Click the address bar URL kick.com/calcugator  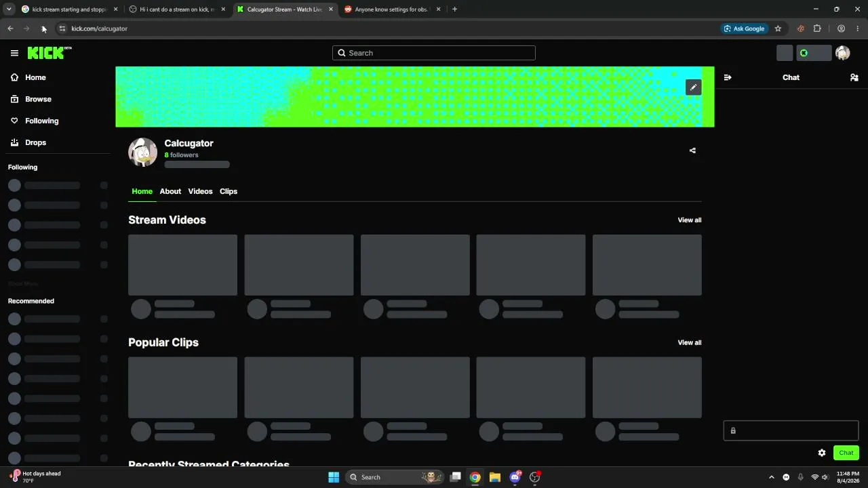click(x=99, y=28)
